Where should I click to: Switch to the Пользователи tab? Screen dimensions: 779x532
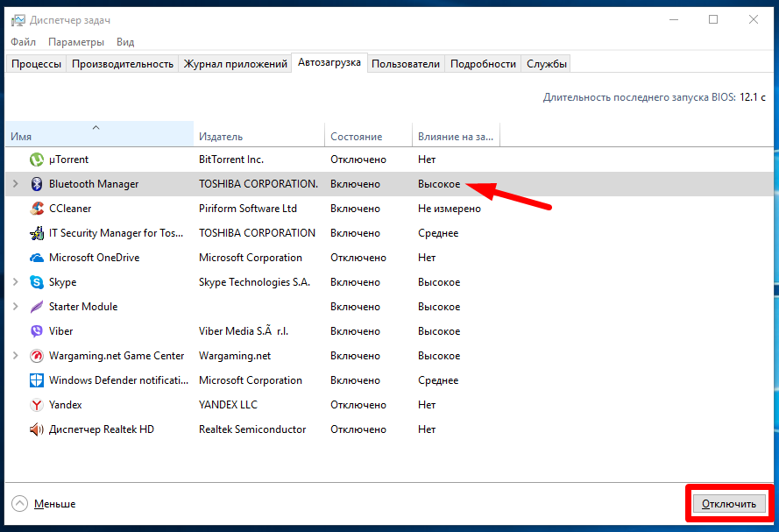click(406, 64)
